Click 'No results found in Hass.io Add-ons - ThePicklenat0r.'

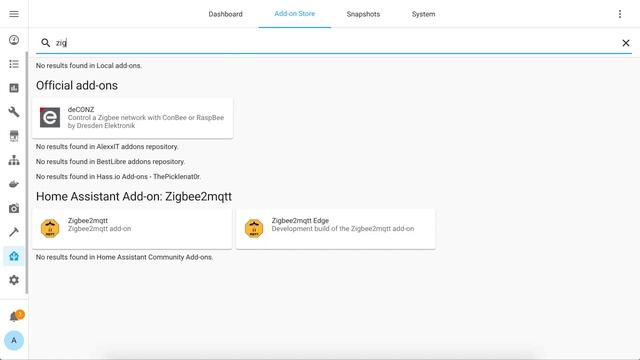[118, 177]
